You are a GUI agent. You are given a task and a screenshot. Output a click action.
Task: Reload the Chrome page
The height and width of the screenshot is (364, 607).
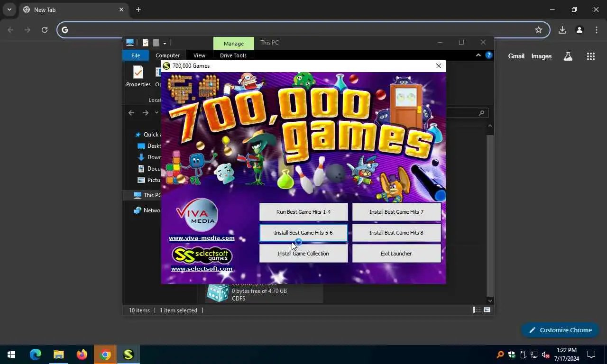click(45, 30)
